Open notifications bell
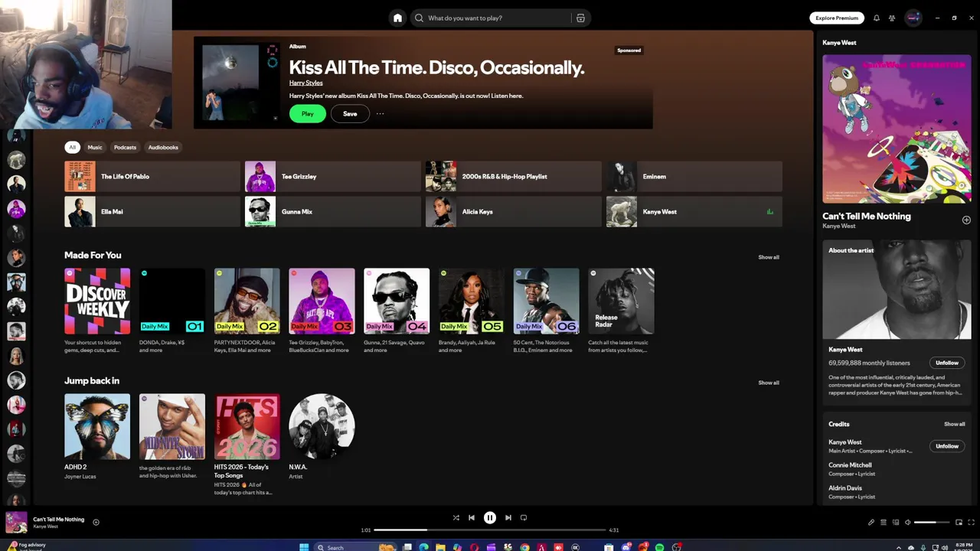 pos(877,18)
